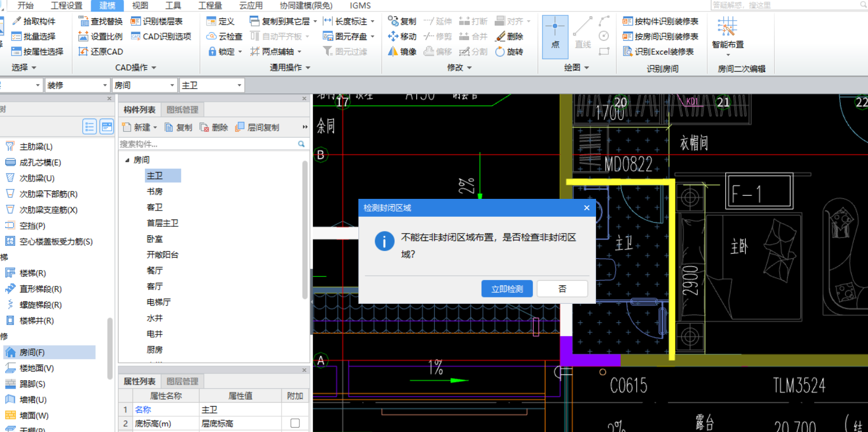The image size is (868, 432).
Task: Select the 直线 line drawing tool
Action: [583, 33]
